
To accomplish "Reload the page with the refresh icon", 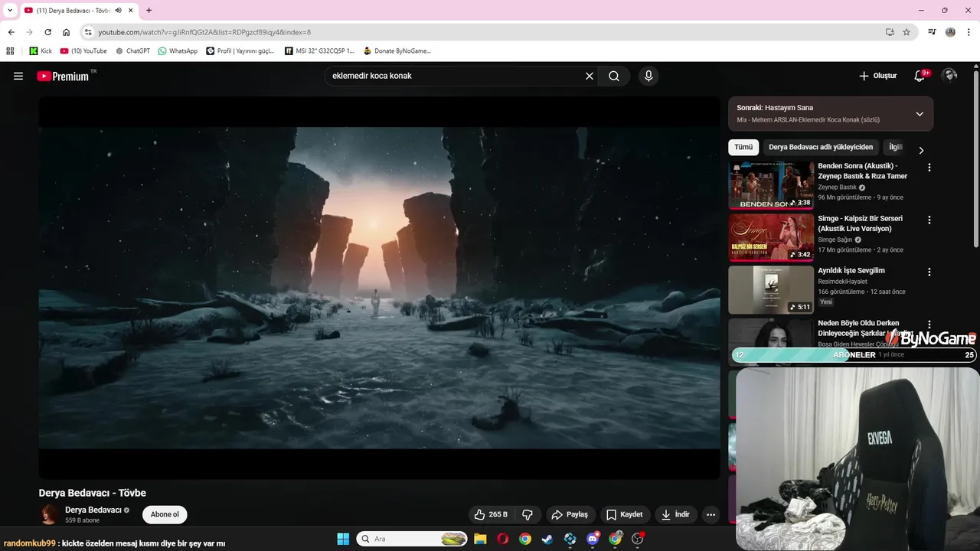I will pos(47,32).
